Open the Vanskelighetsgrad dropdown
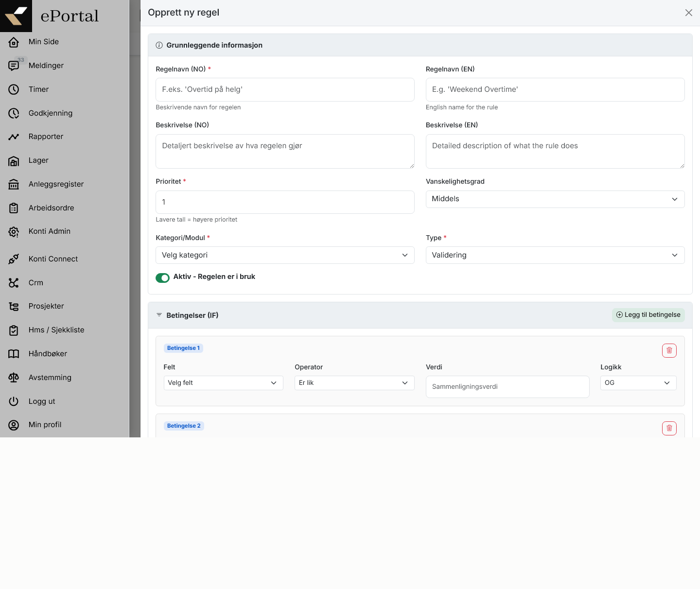The height and width of the screenshot is (589, 700). (x=555, y=199)
